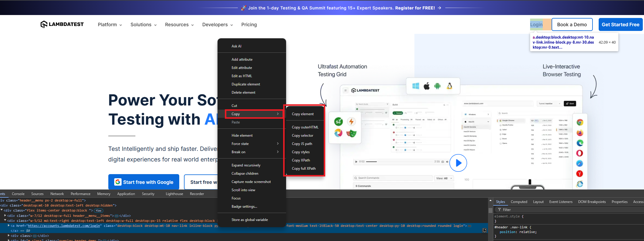Choose Copy full XPath

pyautogui.click(x=305, y=169)
